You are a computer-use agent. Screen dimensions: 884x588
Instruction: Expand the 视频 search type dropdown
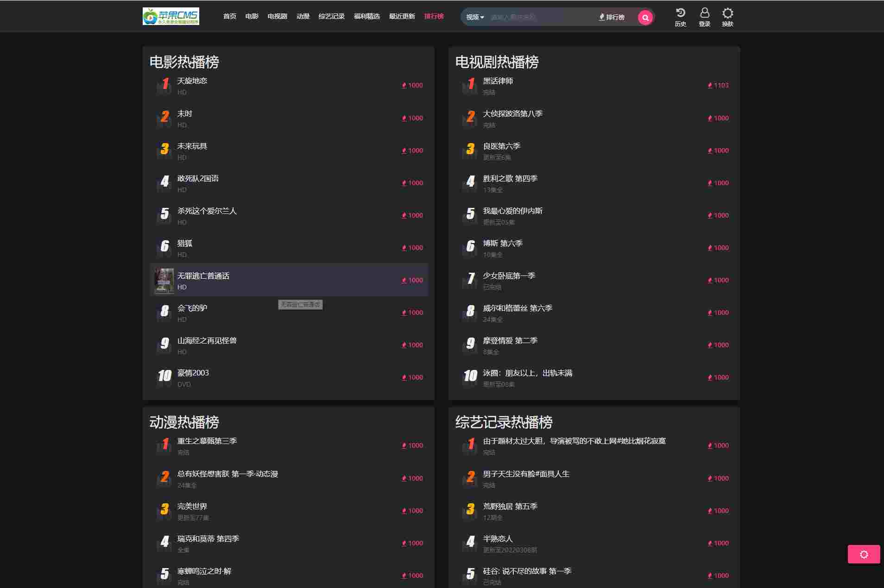pyautogui.click(x=475, y=17)
